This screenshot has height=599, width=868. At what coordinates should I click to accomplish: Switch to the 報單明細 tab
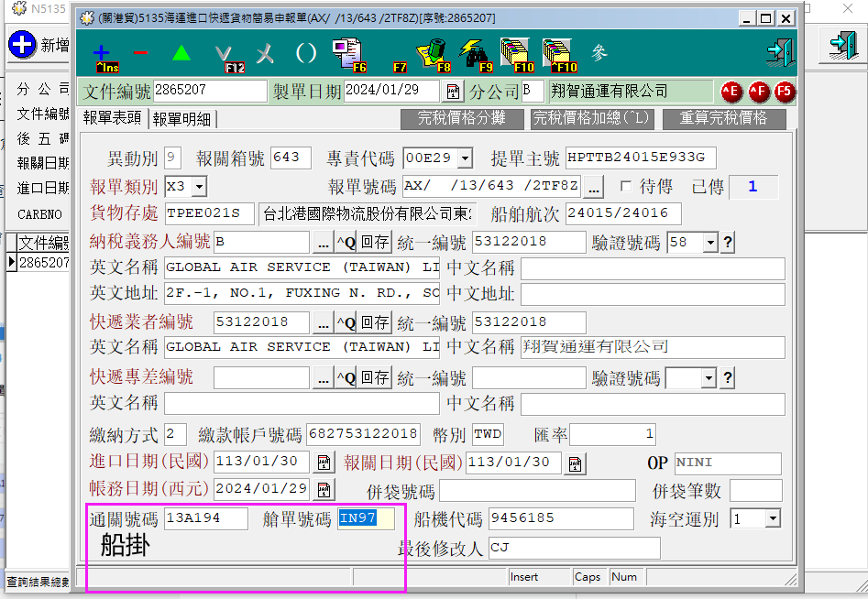[181, 119]
